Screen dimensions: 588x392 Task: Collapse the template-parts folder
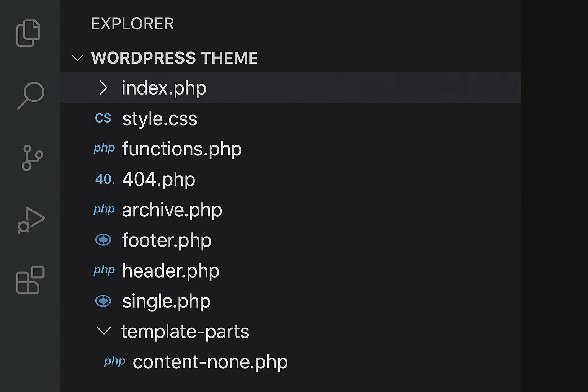(104, 332)
